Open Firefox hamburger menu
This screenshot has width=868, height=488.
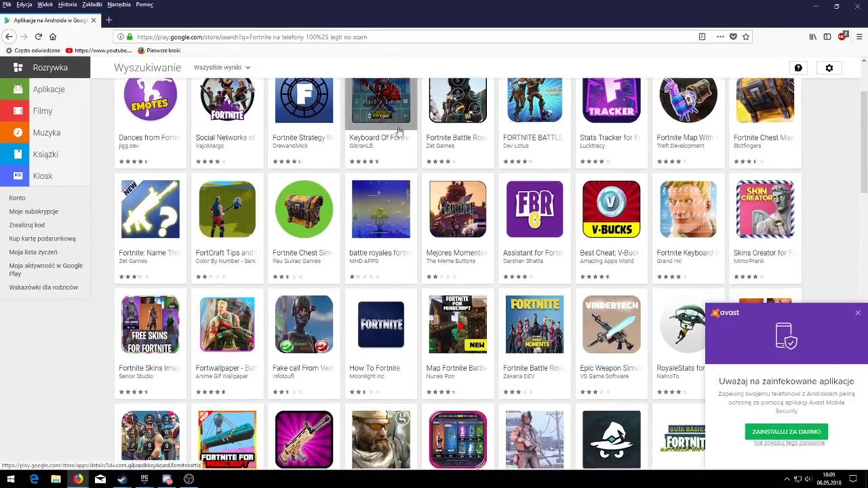(x=859, y=37)
